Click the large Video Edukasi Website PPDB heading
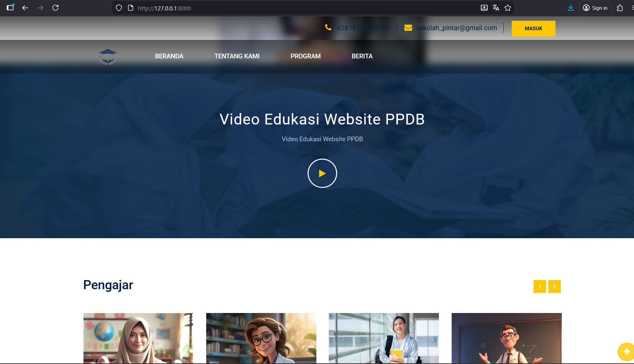Screen dimensions: 634x364 click(322, 119)
